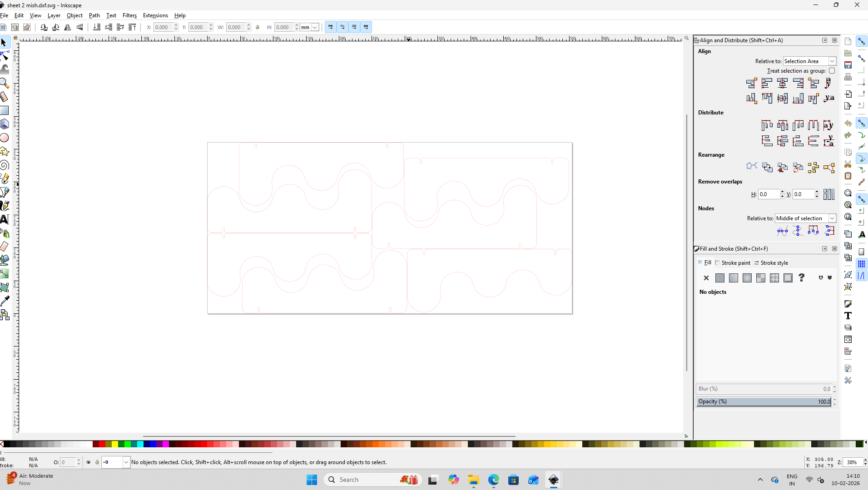
Task: Toggle move gradients with objects
Action: pyautogui.click(x=354, y=27)
